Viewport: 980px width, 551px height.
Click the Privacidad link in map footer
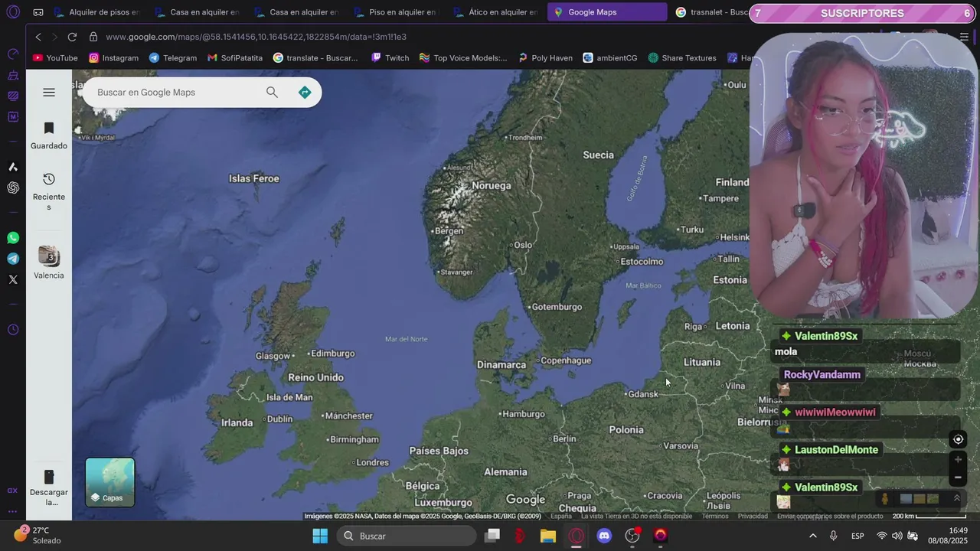(753, 517)
